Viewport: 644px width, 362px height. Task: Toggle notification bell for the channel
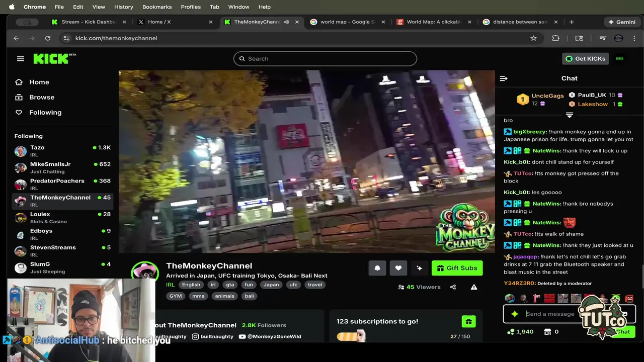click(377, 268)
